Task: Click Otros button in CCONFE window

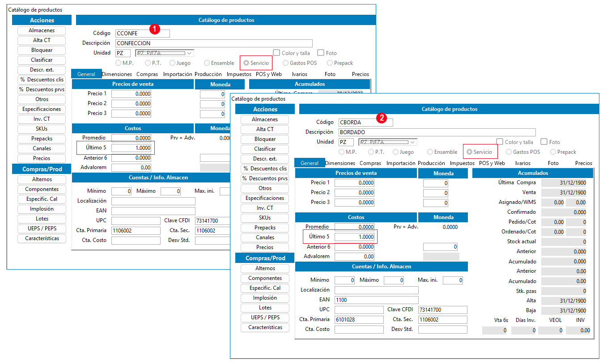Action: [x=42, y=99]
